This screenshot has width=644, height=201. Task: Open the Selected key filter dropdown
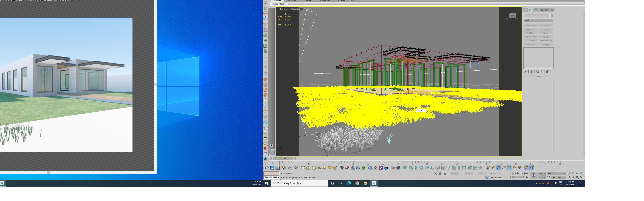click(x=556, y=173)
